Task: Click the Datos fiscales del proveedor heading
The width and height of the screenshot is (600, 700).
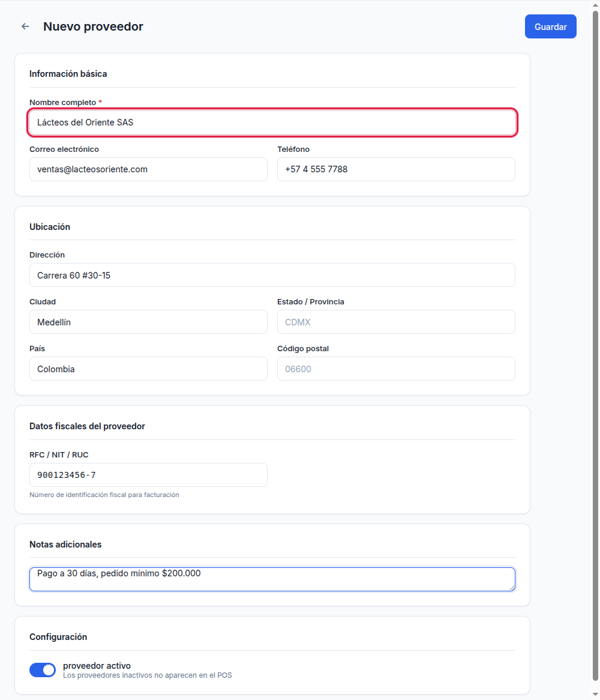Action: click(88, 426)
